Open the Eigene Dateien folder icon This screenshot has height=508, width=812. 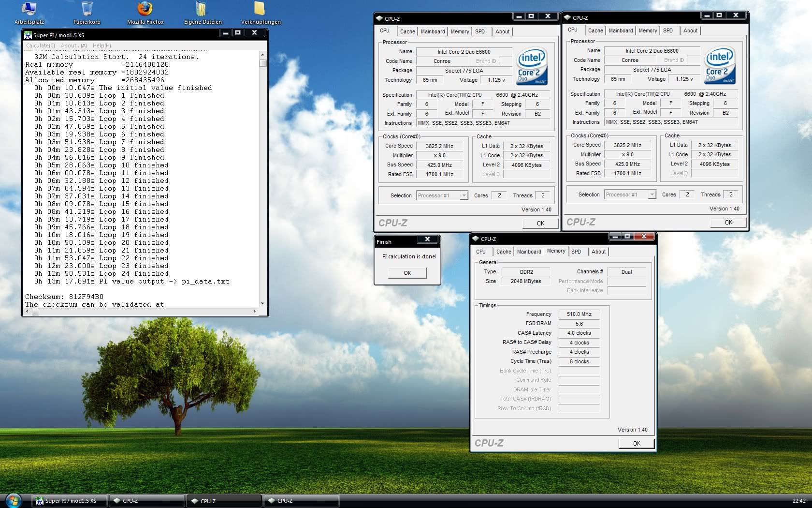203,13
